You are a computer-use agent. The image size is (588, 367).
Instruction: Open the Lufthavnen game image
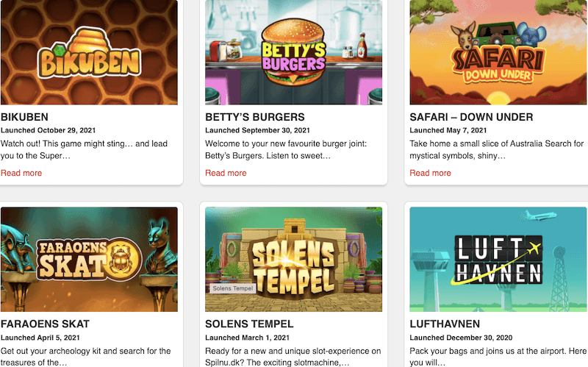pyautogui.click(x=498, y=260)
